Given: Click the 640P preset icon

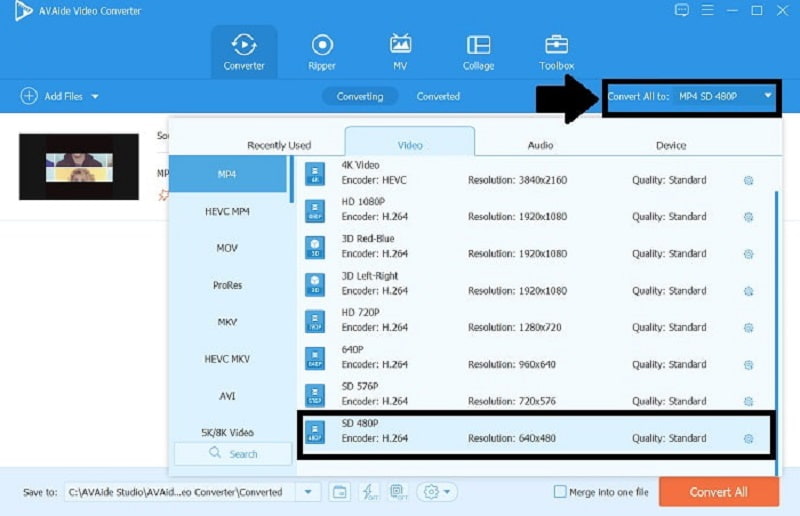Looking at the screenshot, I should pyautogui.click(x=315, y=358).
